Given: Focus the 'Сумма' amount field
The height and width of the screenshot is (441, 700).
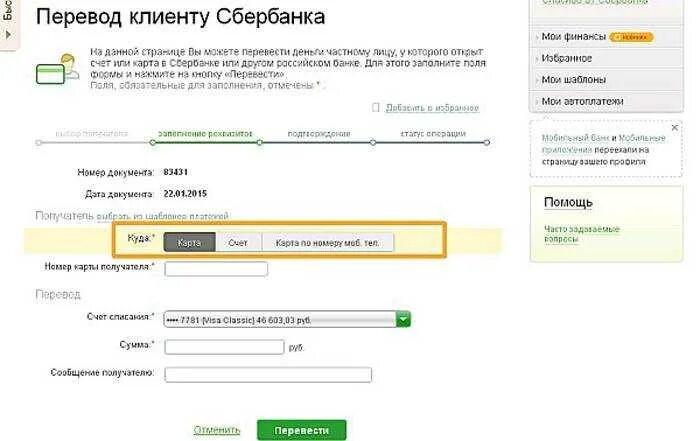Looking at the screenshot, I should pyautogui.click(x=224, y=347).
